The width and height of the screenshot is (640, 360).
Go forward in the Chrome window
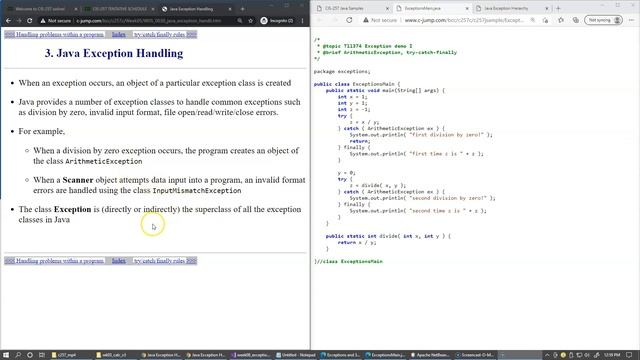tap(19, 20)
